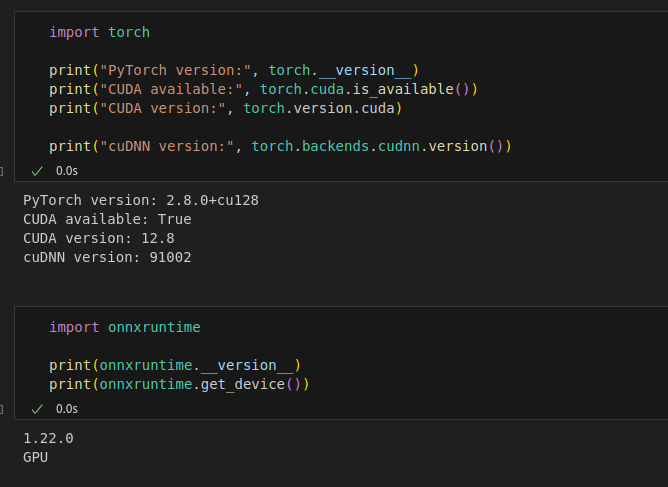Click the execution count bracket beside the onnxruntime cell

pyautogui.click(x=2, y=409)
